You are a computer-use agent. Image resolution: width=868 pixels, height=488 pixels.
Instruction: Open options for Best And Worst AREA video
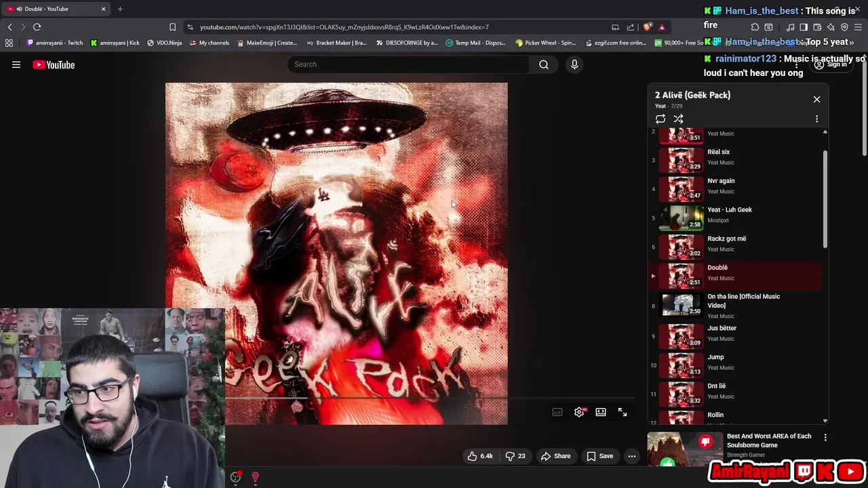point(825,438)
